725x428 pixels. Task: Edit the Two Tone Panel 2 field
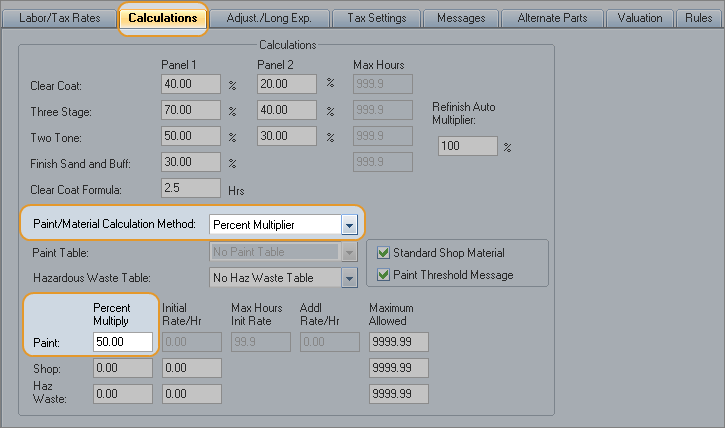pos(287,136)
